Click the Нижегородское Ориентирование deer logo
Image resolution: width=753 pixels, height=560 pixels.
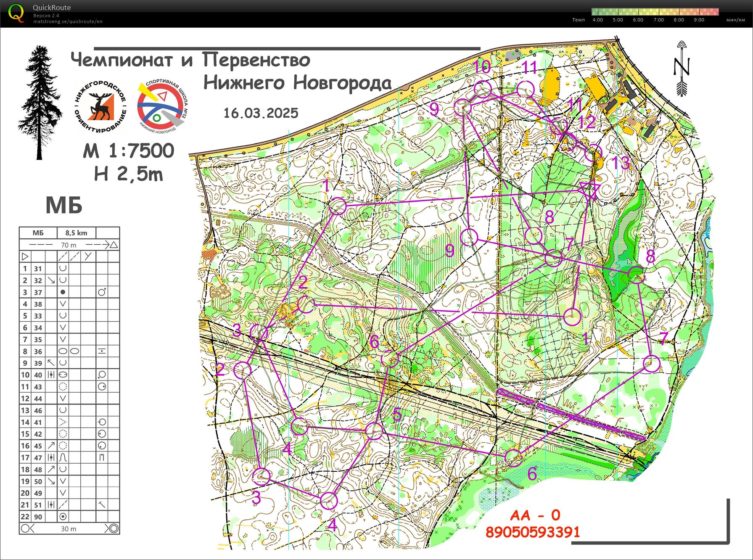pos(100,106)
